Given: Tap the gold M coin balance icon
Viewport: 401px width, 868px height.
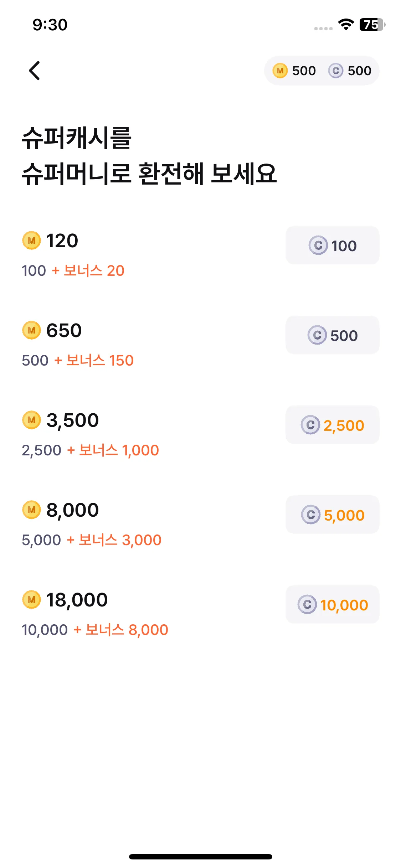Looking at the screenshot, I should click(x=280, y=71).
